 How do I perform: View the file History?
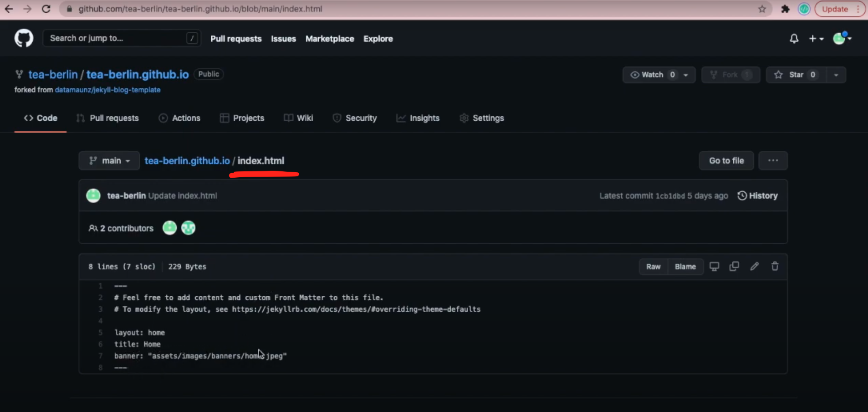tap(758, 196)
